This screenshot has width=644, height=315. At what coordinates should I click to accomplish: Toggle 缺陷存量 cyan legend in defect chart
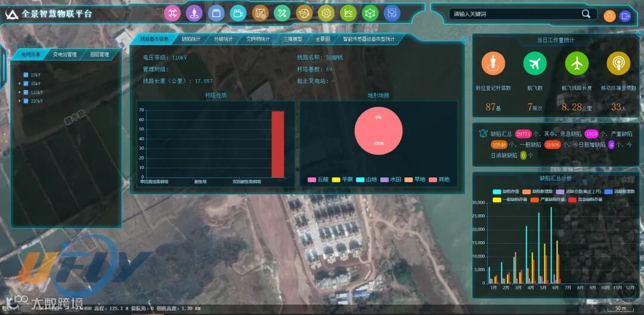pyautogui.click(x=497, y=192)
